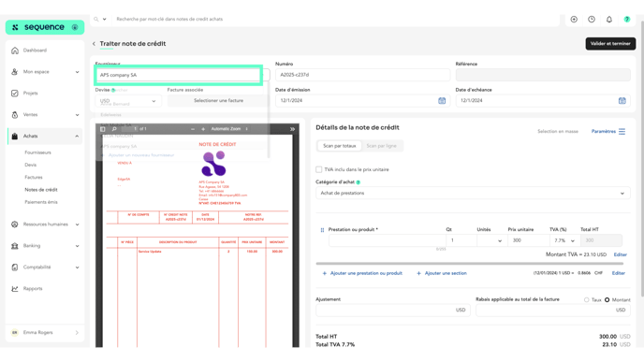Open Emma Rogers user profile

pyautogui.click(x=45, y=332)
